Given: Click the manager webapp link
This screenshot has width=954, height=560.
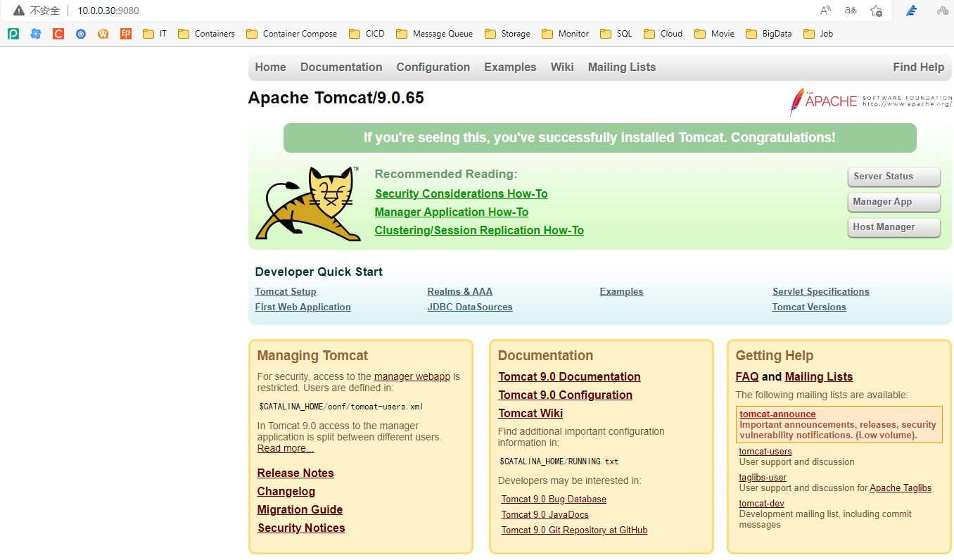Looking at the screenshot, I should (412, 376).
